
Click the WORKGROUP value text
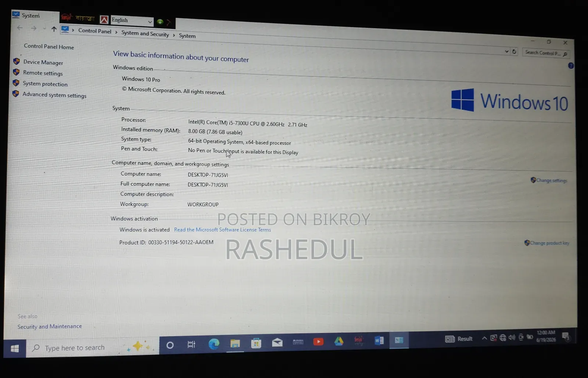[x=203, y=205]
